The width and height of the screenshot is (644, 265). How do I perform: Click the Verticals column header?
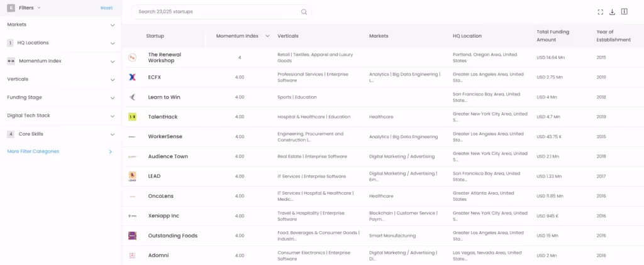[288, 36]
